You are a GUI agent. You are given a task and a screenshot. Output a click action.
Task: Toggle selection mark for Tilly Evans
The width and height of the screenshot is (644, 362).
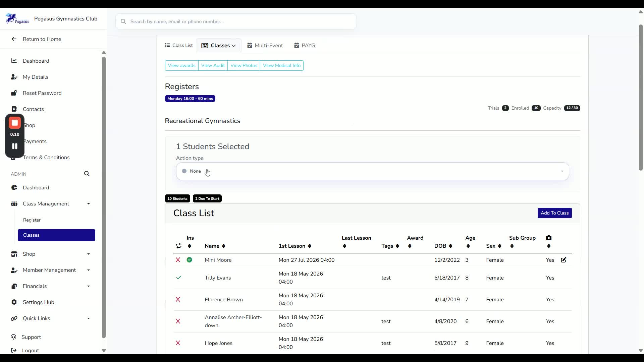point(178,278)
